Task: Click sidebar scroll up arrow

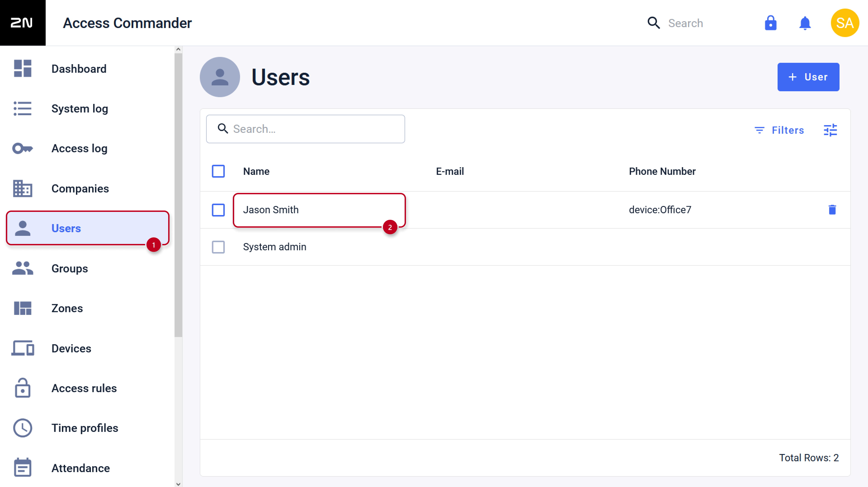Action: pyautogui.click(x=178, y=49)
